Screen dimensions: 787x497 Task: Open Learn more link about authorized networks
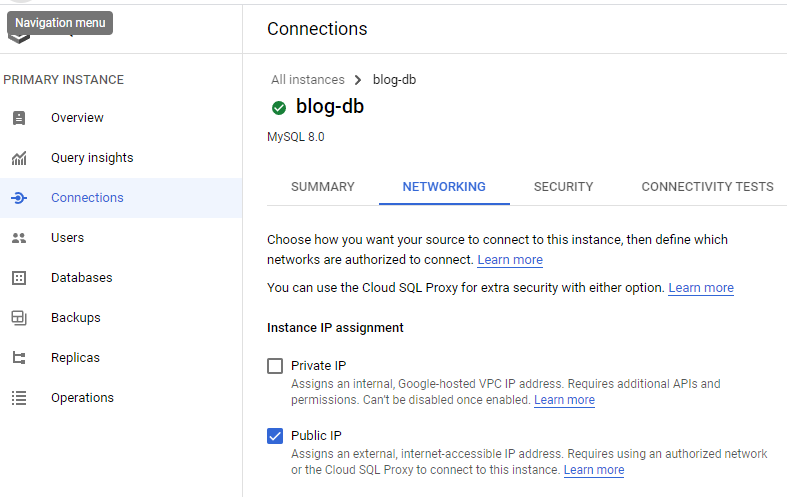pos(510,260)
